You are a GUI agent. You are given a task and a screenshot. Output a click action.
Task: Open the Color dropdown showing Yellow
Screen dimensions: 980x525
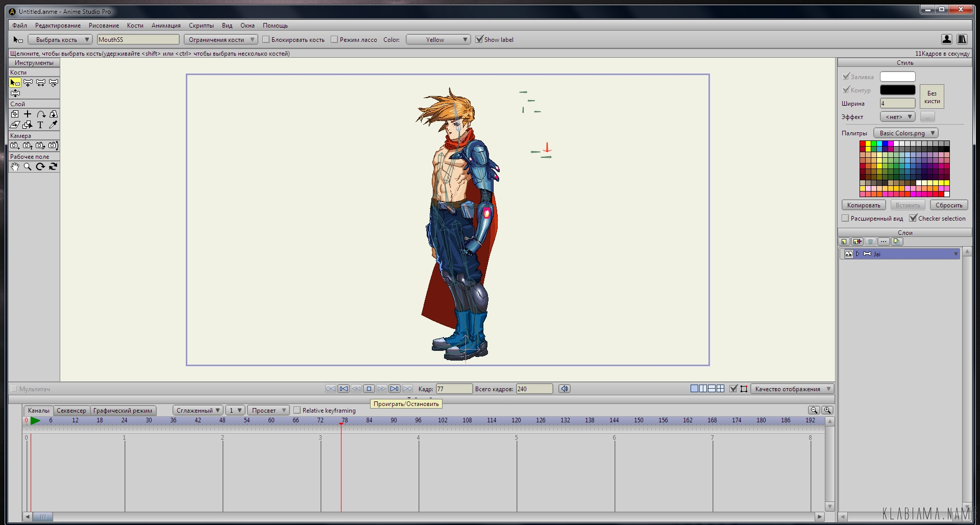[437, 40]
